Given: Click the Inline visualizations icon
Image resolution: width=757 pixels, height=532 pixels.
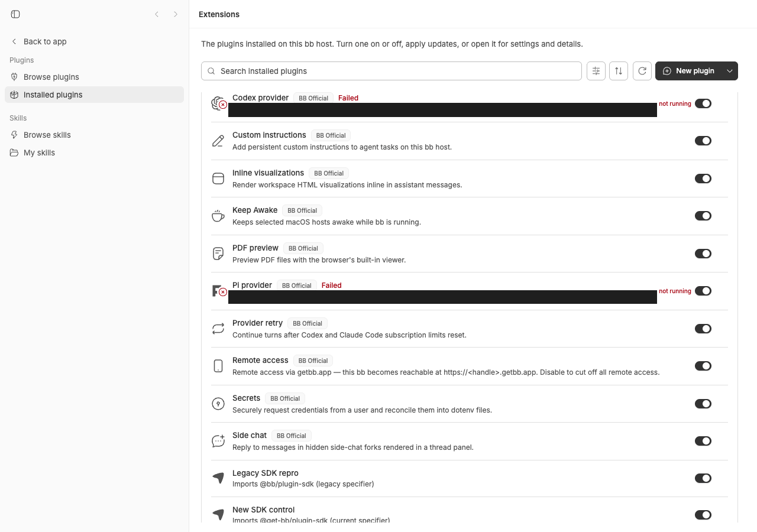Looking at the screenshot, I should point(218,179).
